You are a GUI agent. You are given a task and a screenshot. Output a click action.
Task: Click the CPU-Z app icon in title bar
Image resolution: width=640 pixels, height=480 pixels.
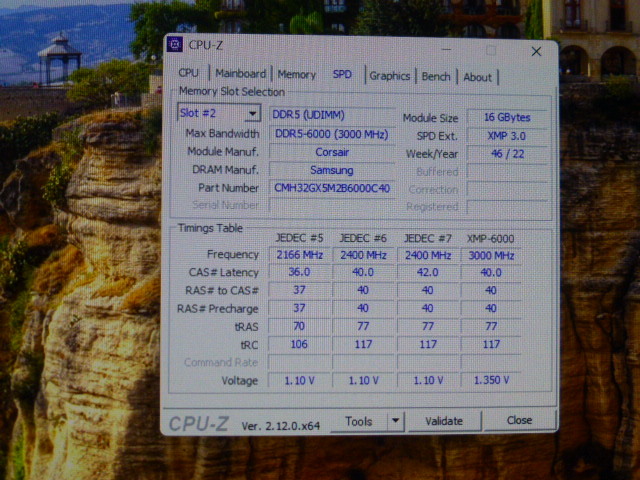click(x=175, y=44)
